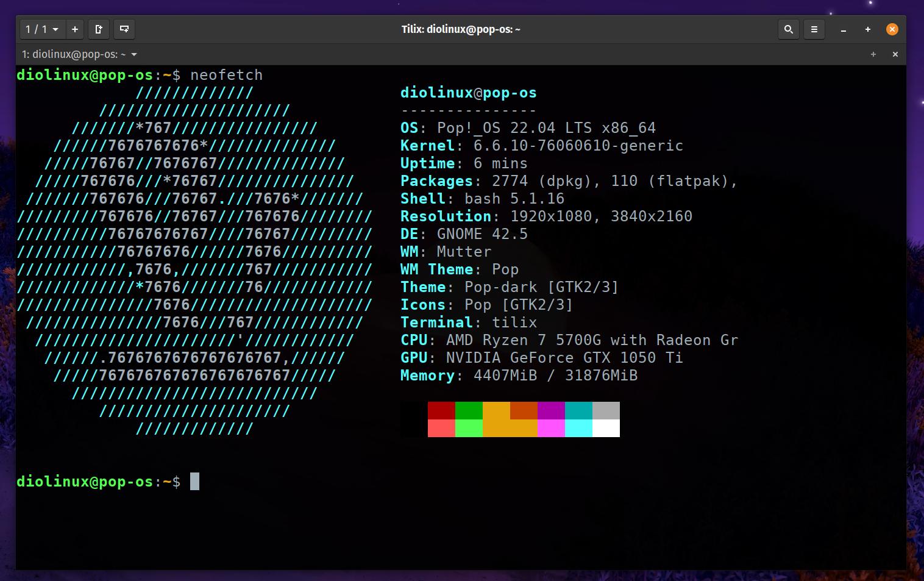Close terminal pane with small x icon
924x581 pixels.
(x=895, y=54)
